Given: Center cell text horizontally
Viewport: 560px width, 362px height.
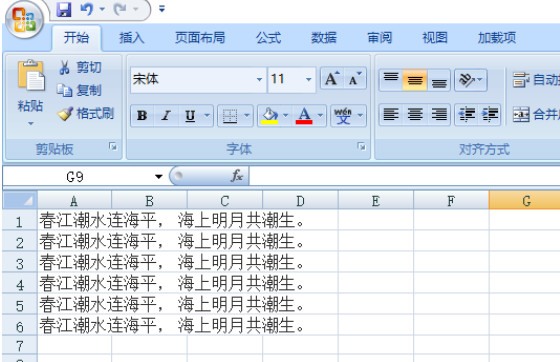Looking at the screenshot, I should pyautogui.click(x=415, y=115).
